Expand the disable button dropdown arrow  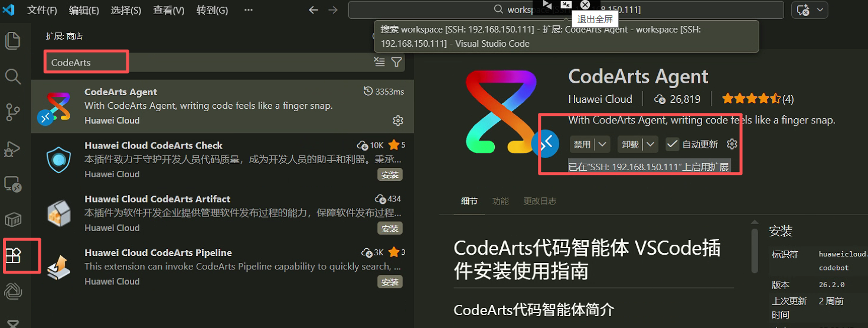(602, 144)
